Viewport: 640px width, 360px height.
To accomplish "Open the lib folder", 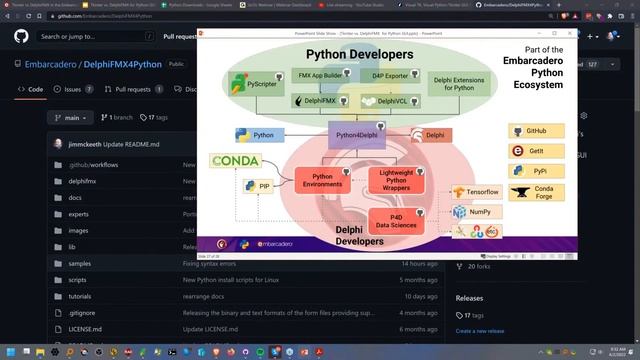I will point(72,247).
